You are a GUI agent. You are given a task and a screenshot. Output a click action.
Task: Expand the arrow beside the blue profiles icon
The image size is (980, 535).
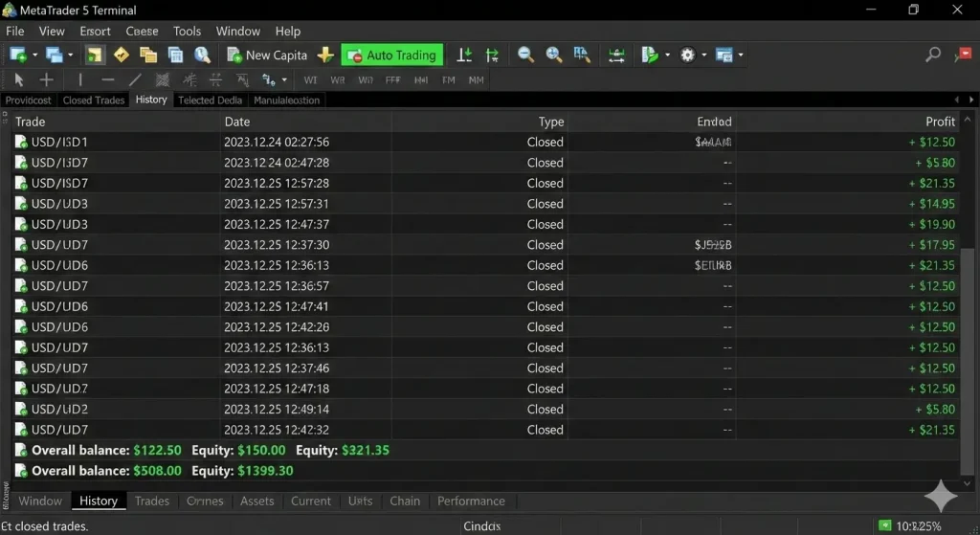click(71, 55)
